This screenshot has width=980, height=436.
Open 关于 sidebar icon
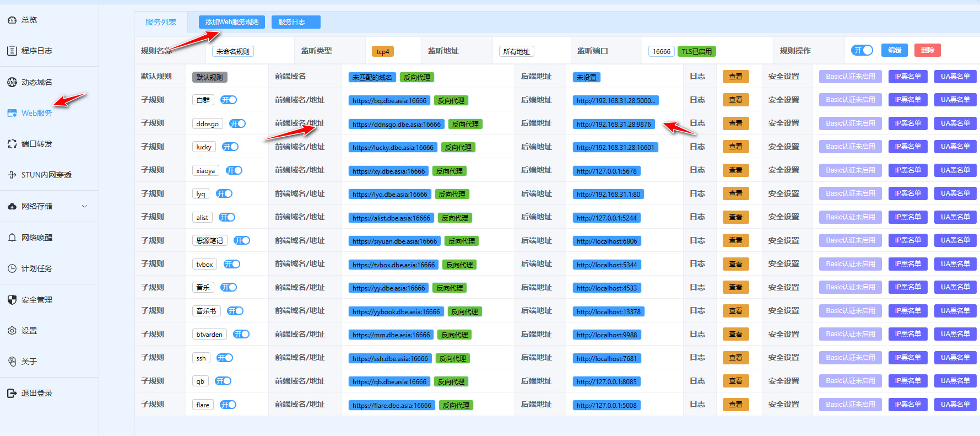(x=12, y=362)
